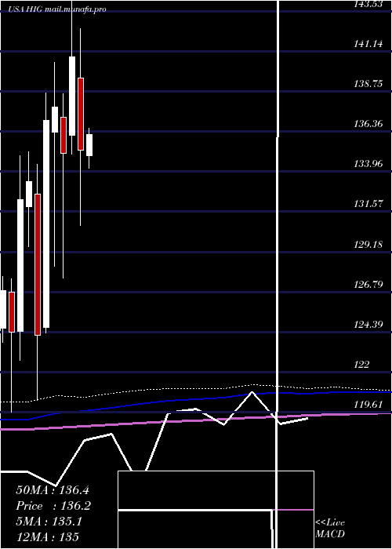The image size is (392, 549).
Task: Click the 129.18 price axis label
Action: 368,244
